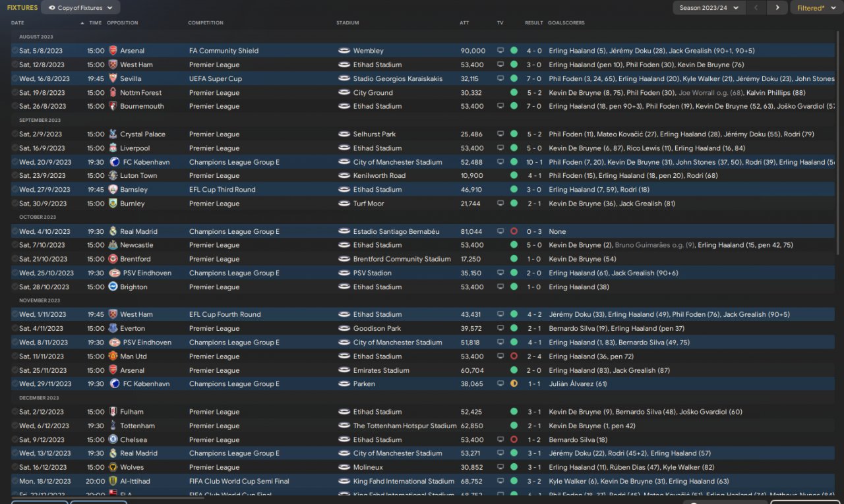Toggle the checkmark on the Sat 2/9/2023 fixture
This screenshot has height=504, width=844.
point(15,134)
